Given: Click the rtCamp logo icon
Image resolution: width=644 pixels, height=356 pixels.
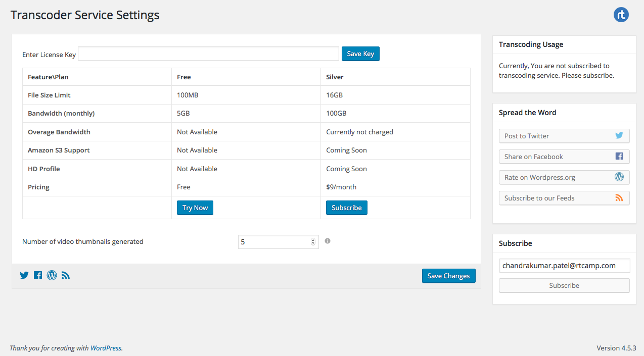Looking at the screenshot, I should pyautogui.click(x=621, y=15).
